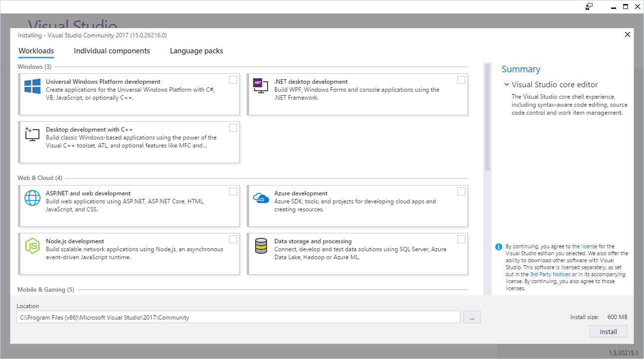
Task: Enable the ASP.NET and web development workload
Action: click(x=233, y=191)
